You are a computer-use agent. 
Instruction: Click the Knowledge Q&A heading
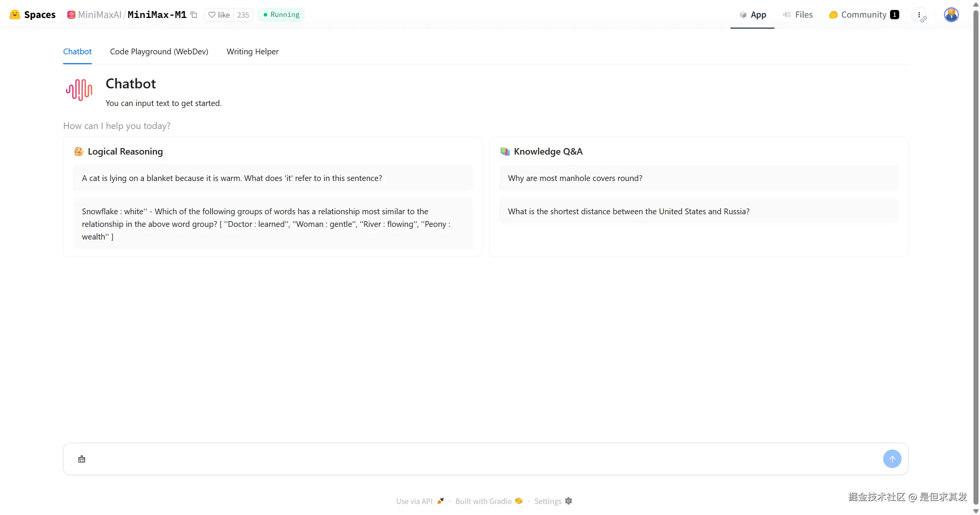tap(548, 152)
